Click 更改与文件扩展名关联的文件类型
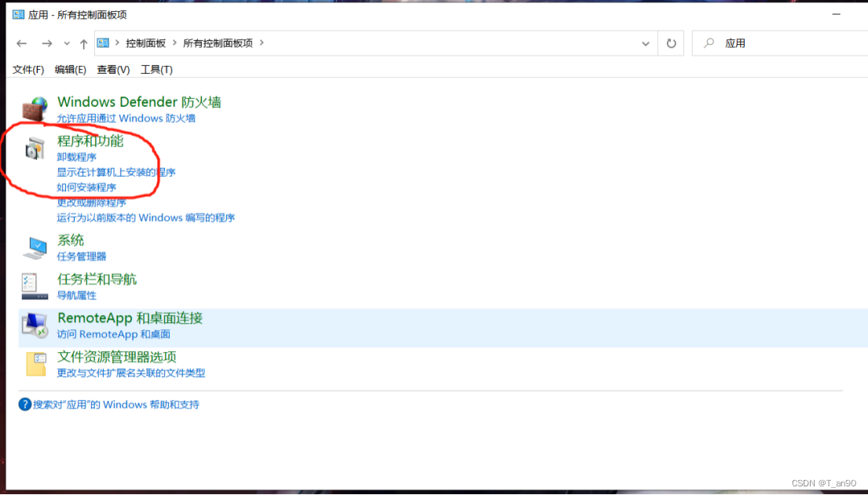This screenshot has width=868, height=495. [130, 372]
